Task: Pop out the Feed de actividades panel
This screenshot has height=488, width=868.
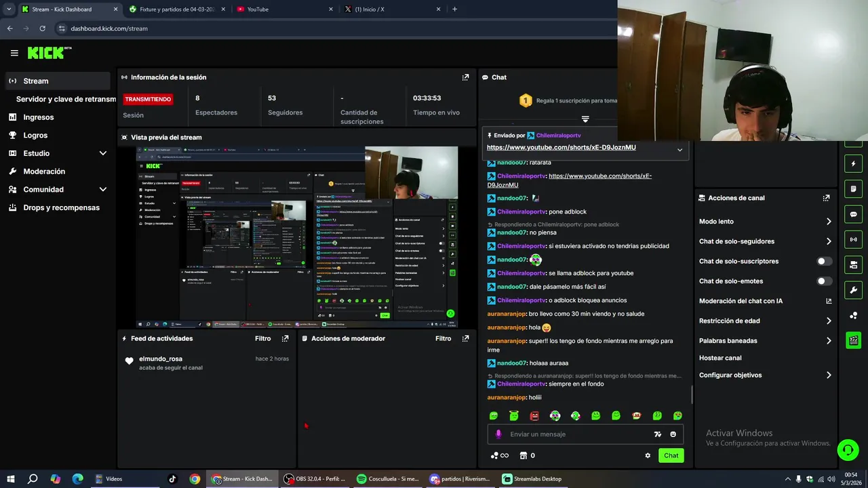Action: (x=285, y=338)
